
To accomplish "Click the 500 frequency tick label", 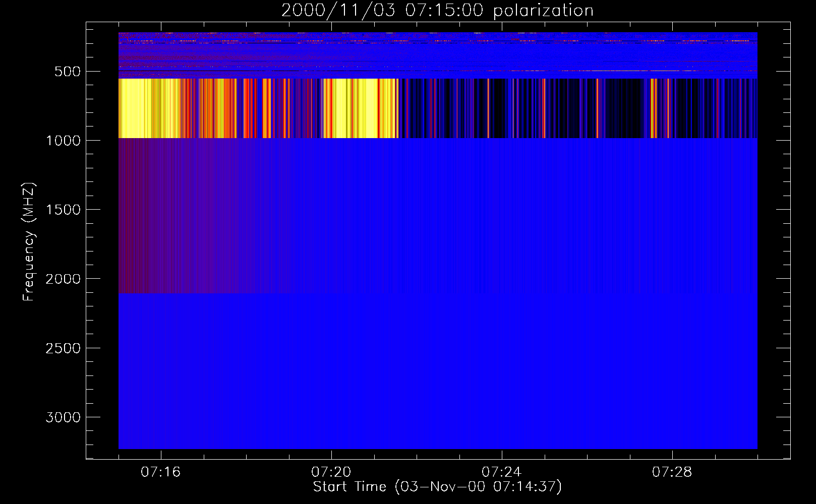I will pos(68,72).
